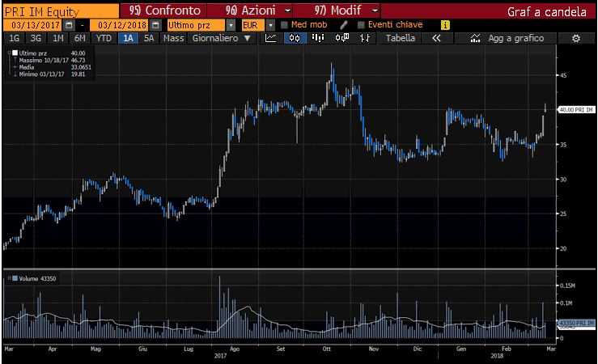
Task: Collapse panel with double chevron arrows
Action: point(436,38)
